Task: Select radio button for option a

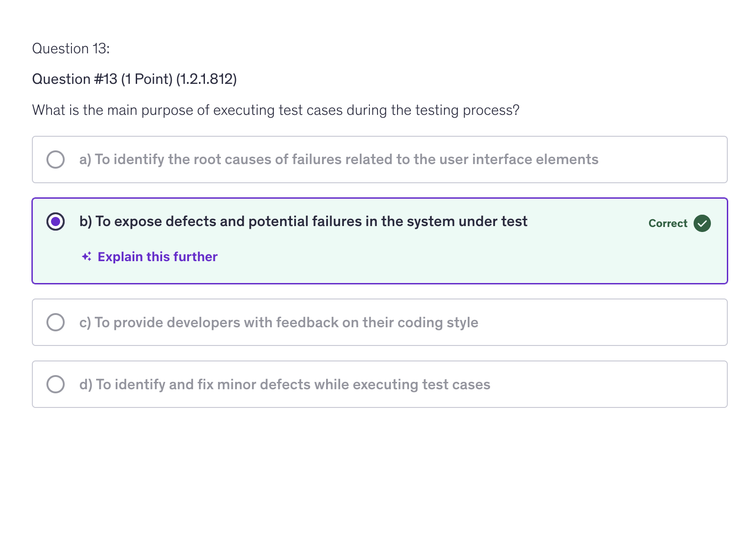Action: click(56, 160)
